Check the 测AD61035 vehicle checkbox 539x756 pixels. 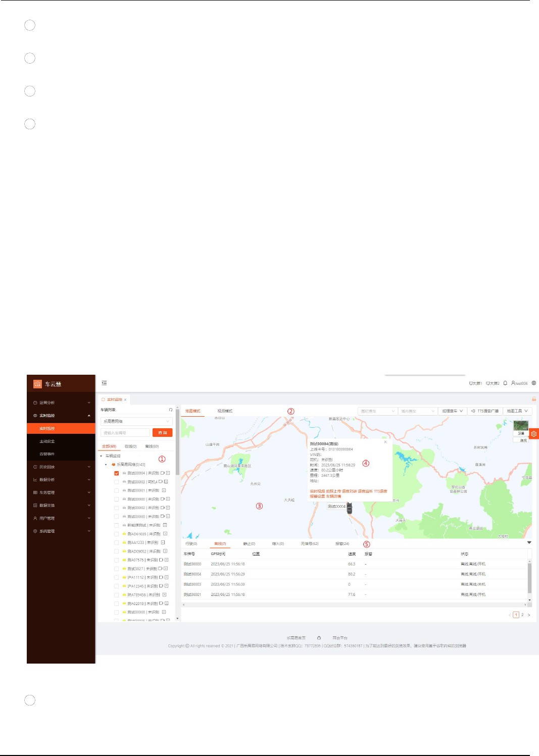[117, 534]
